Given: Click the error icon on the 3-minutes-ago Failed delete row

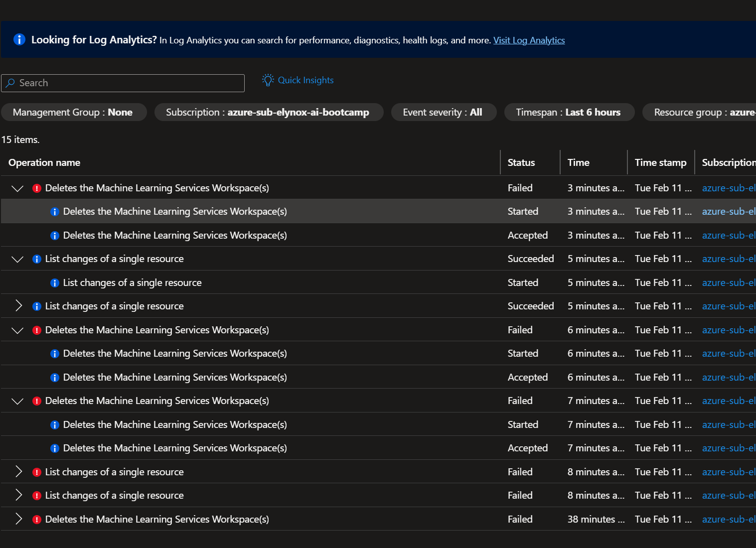Looking at the screenshot, I should point(37,188).
